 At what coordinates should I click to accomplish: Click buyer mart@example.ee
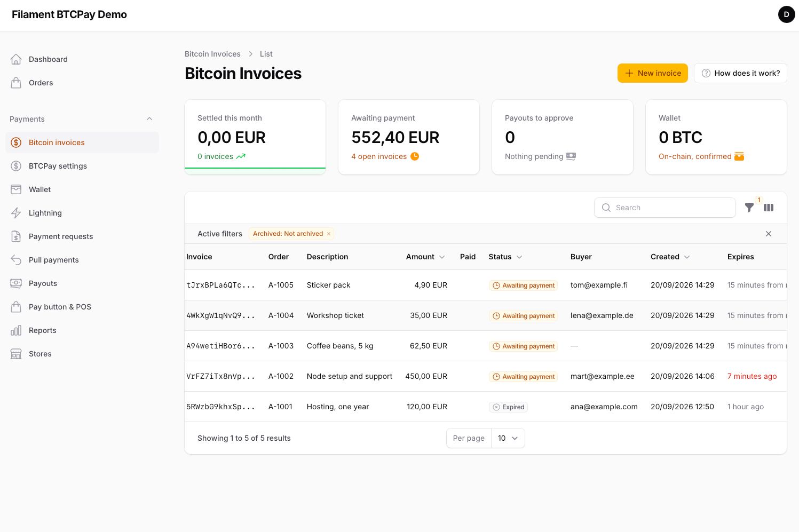coord(602,376)
